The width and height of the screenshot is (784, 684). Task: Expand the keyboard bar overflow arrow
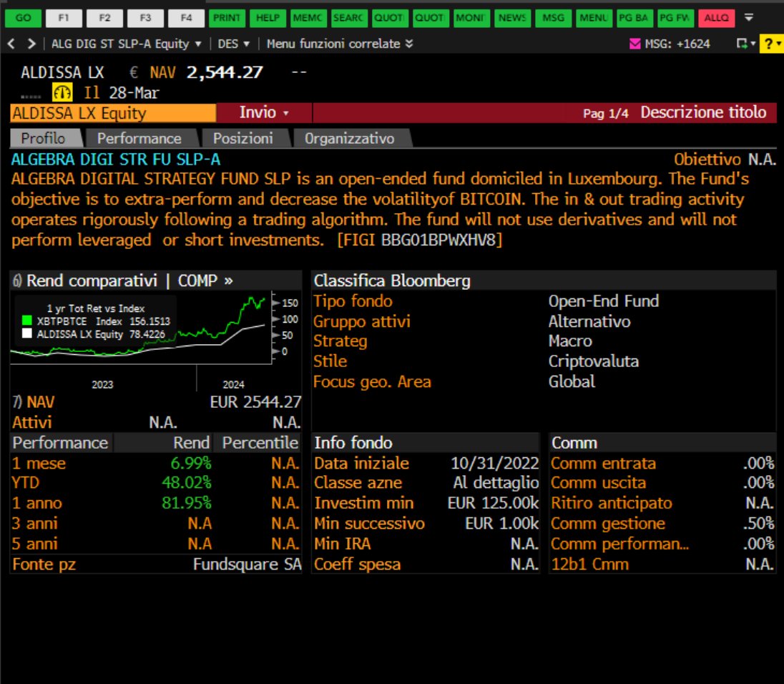pos(749,18)
